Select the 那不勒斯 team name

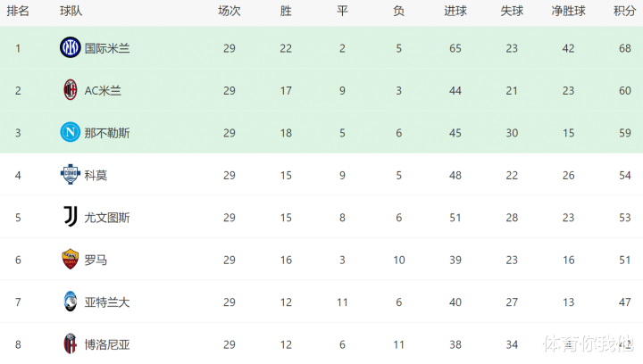point(107,133)
